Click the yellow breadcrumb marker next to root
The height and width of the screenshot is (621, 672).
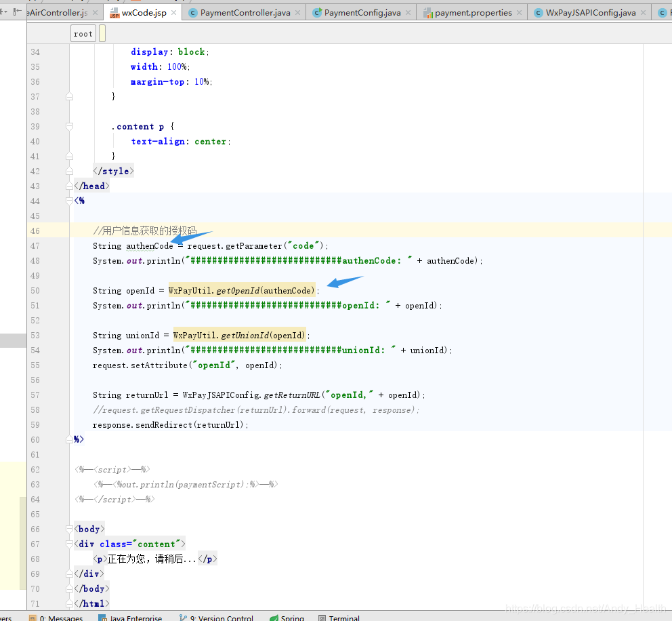(x=102, y=33)
